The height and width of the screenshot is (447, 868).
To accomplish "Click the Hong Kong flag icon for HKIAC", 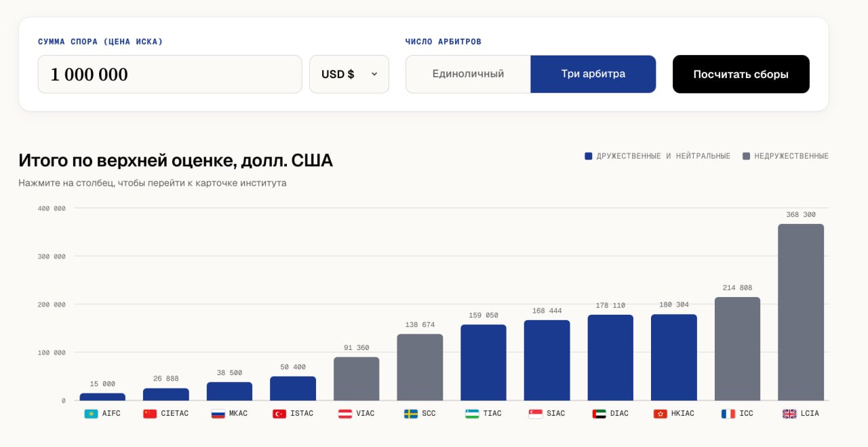I will [x=660, y=413].
